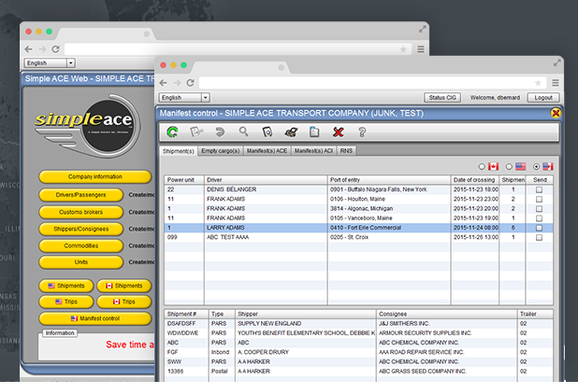Click expand arrows icon in rear browser window

point(423,29)
